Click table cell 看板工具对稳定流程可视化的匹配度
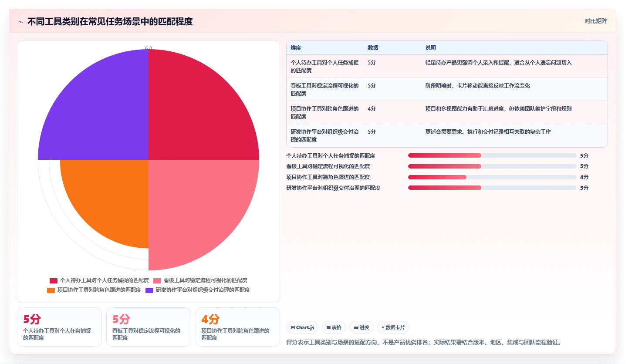Image resolution: width=625 pixels, height=364 pixels. (x=325, y=89)
